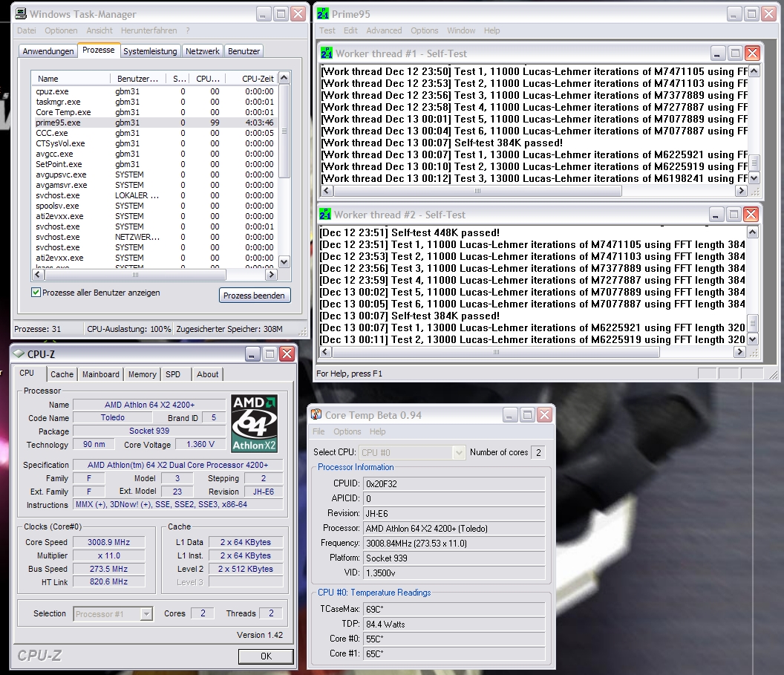Click Worker thread #2 window icon
784x675 pixels.
tap(325, 214)
